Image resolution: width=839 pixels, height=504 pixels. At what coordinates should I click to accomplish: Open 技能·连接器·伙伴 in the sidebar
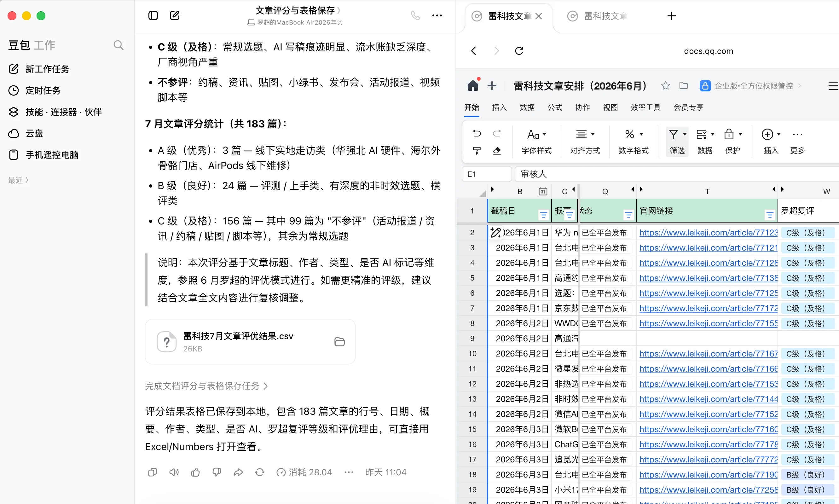coord(55,112)
